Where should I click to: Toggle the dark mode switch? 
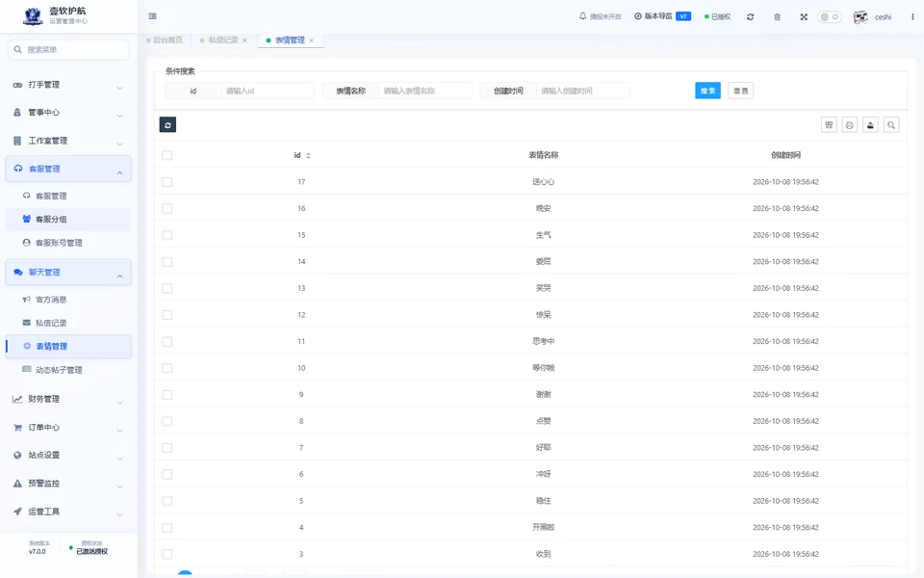(x=829, y=16)
